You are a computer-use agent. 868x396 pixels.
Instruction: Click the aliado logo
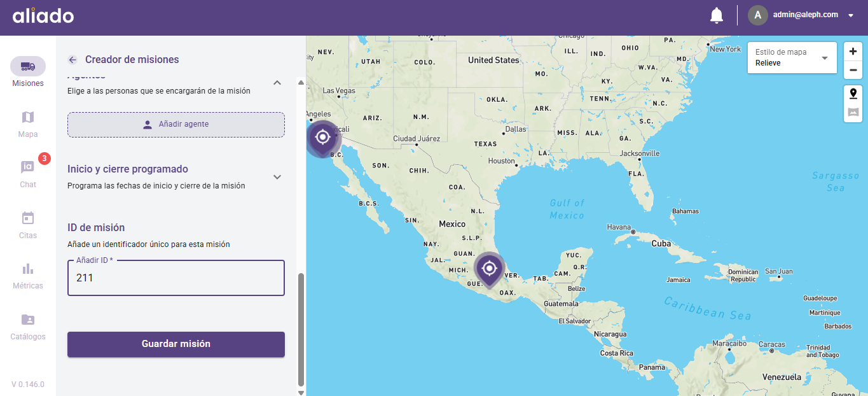43,16
